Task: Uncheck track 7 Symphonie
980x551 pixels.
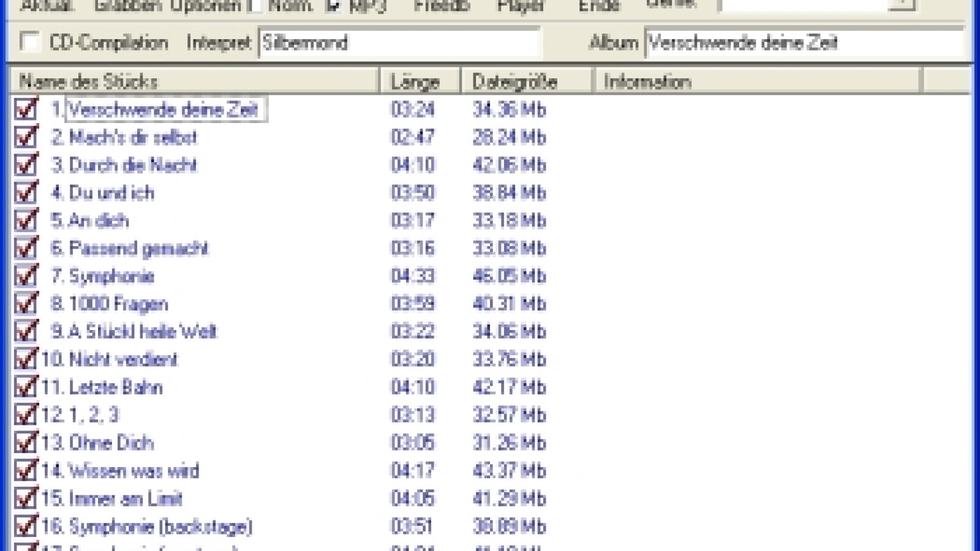Action: point(26,276)
